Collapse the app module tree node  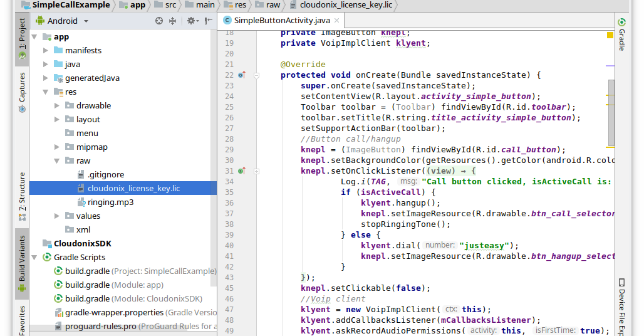coord(34,37)
